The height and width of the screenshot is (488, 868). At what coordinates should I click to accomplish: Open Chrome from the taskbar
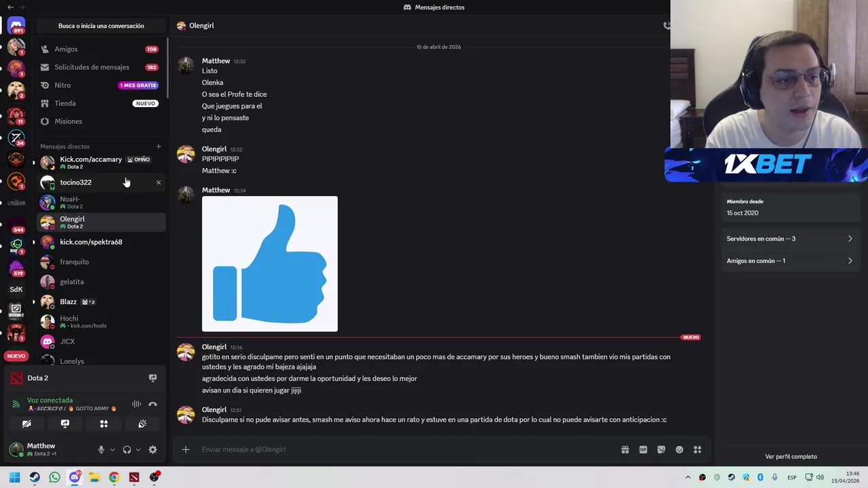[114, 477]
